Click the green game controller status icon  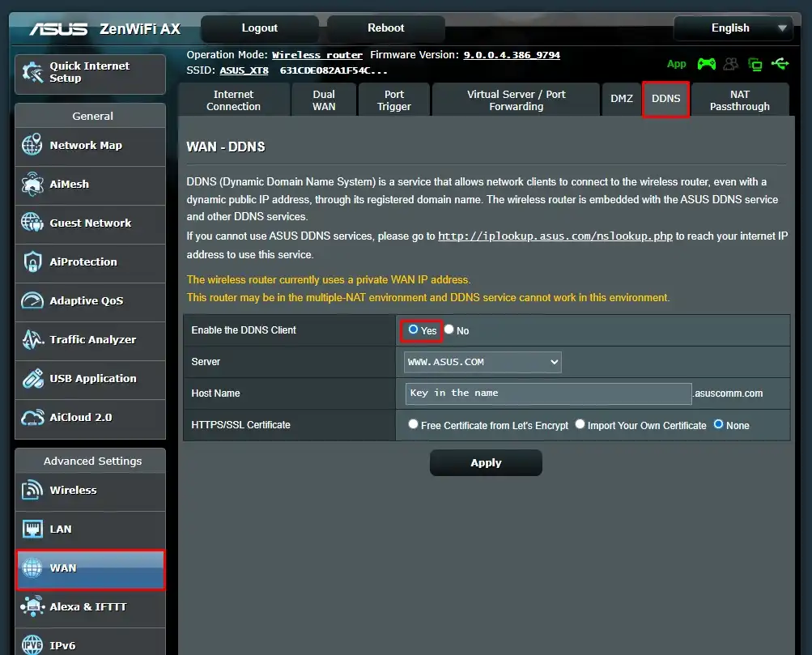(706, 64)
